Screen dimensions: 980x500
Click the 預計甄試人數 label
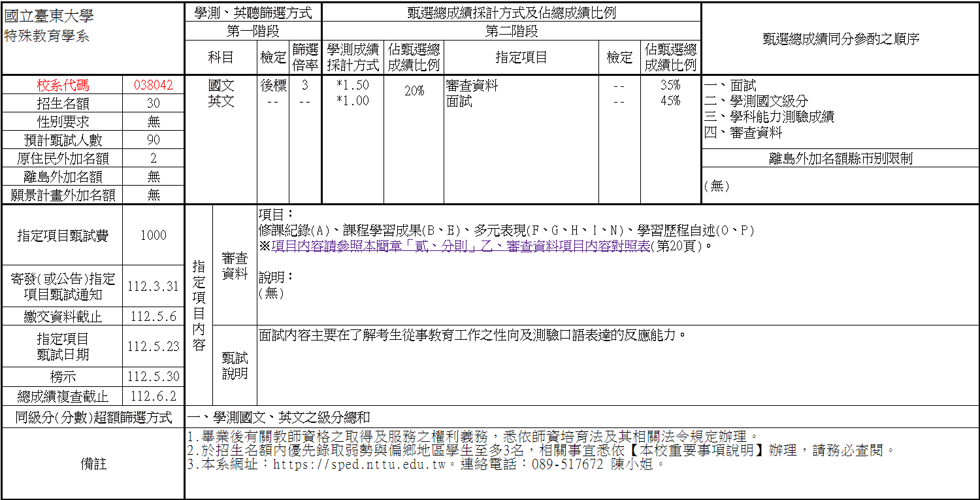[63, 140]
